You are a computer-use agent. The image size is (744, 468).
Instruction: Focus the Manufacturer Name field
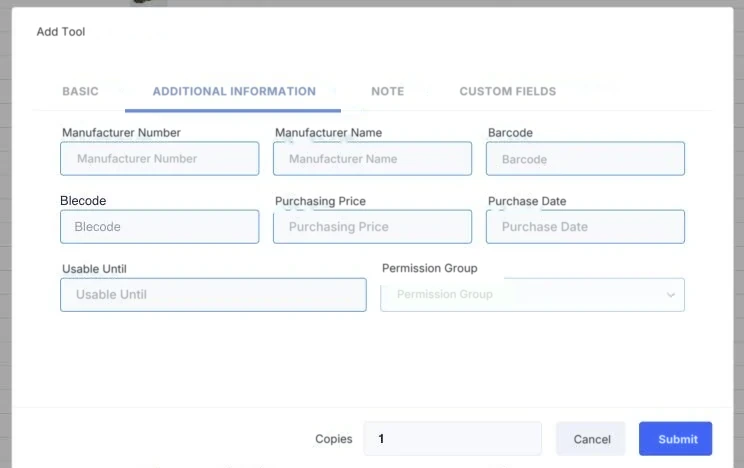click(372, 159)
